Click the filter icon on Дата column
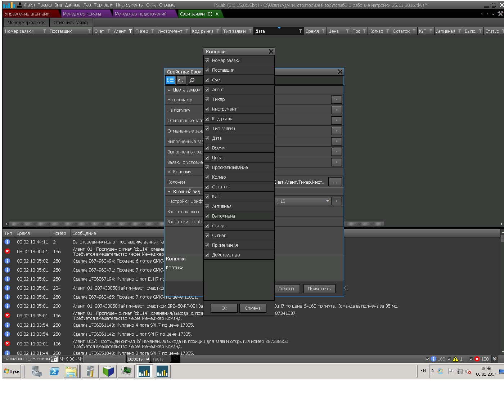 pyautogui.click(x=301, y=31)
